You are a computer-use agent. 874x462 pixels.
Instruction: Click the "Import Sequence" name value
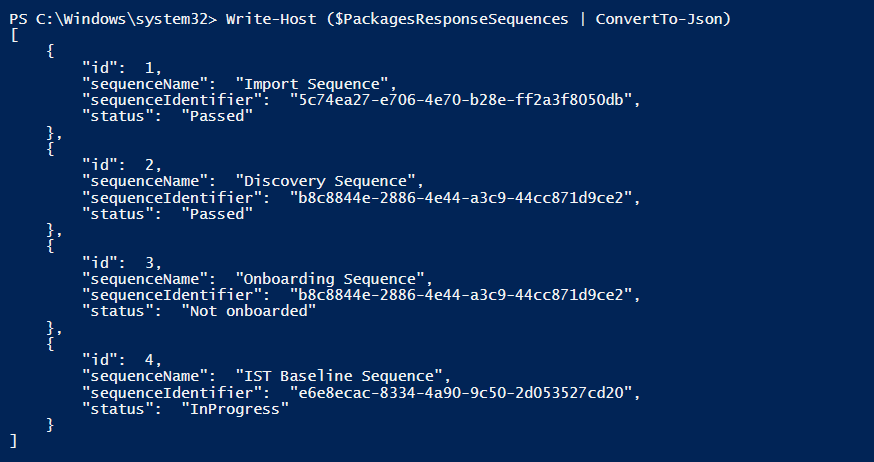pos(316,83)
